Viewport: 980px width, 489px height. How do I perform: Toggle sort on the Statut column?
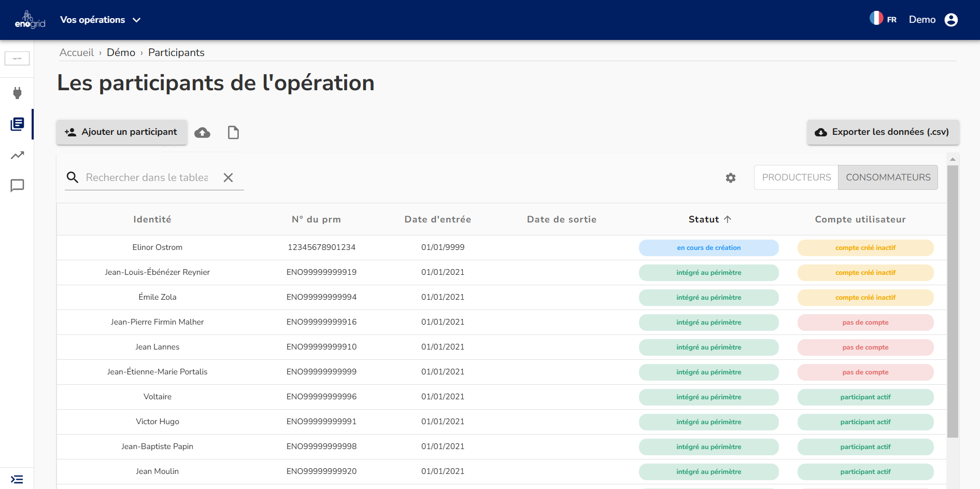[x=709, y=219]
